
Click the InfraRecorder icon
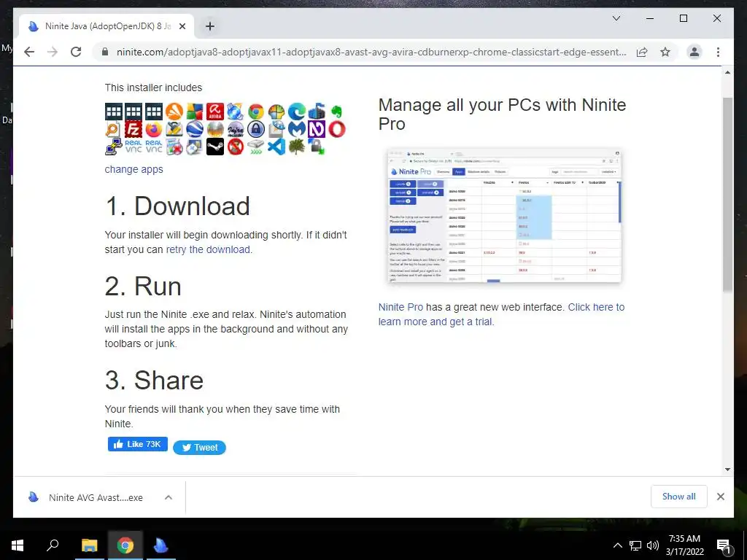(236, 129)
